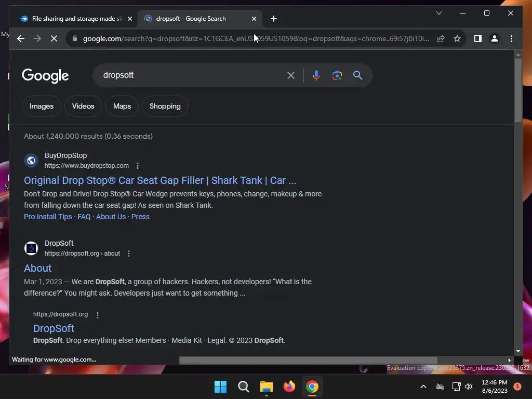
Task: Open the FAQ sitelink
Action: 84,217
